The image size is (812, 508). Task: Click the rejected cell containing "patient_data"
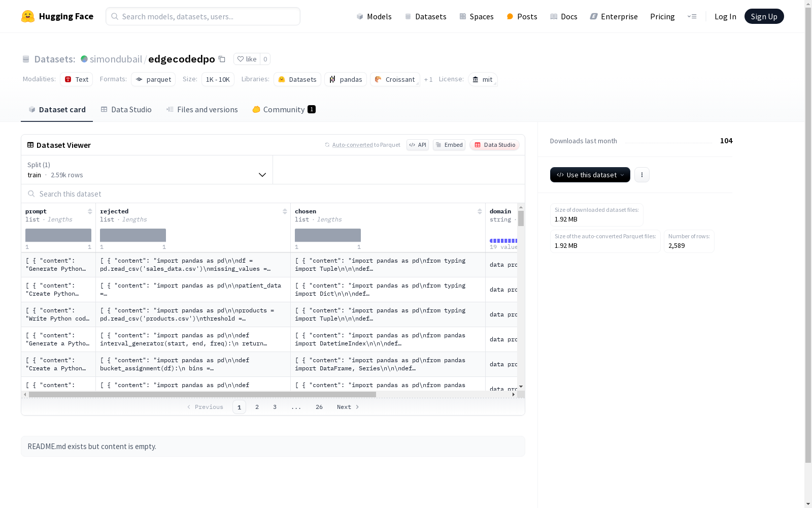tap(193, 290)
